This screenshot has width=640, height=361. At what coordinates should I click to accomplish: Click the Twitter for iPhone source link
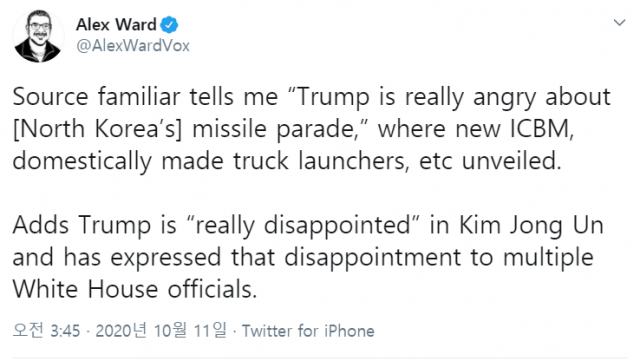[x=308, y=331]
